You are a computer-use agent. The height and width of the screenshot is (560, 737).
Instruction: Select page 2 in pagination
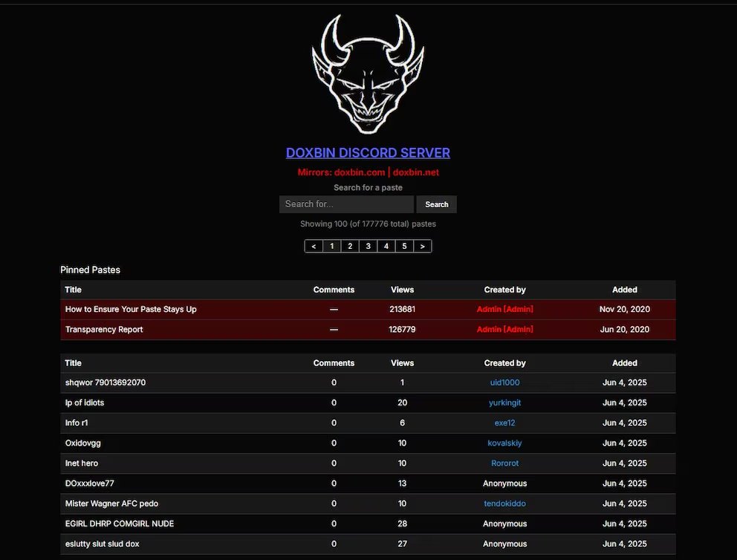(x=350, y=246)
